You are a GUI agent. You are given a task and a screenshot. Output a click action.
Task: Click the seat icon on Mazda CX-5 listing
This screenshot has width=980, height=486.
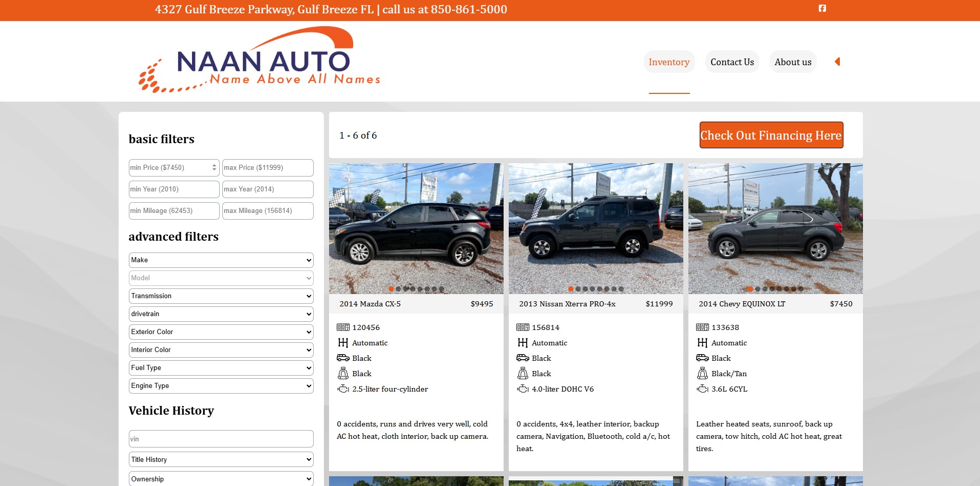click(x=343, y=374)
